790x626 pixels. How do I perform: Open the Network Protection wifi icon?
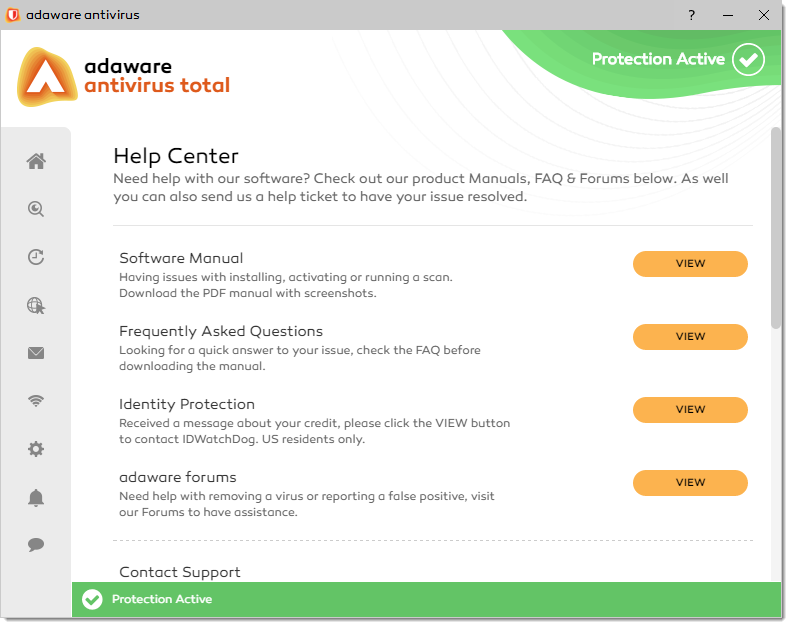[x=36, y=401]
